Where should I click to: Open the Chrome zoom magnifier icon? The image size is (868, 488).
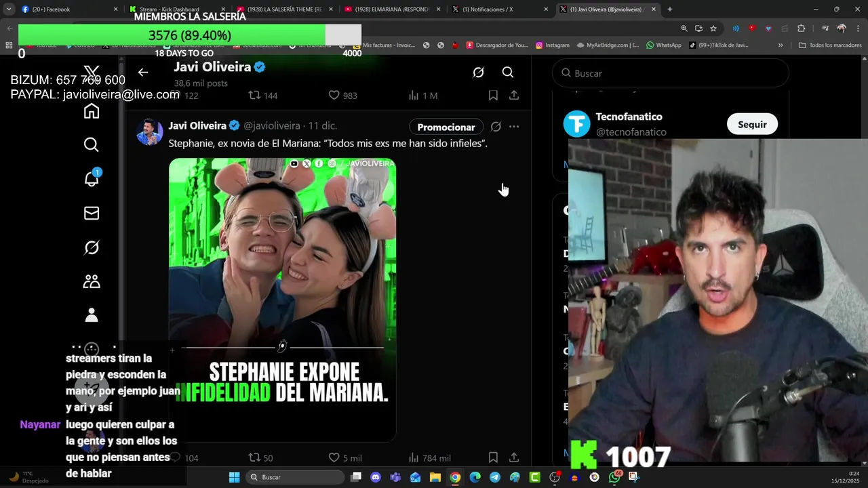pos(684,28)
